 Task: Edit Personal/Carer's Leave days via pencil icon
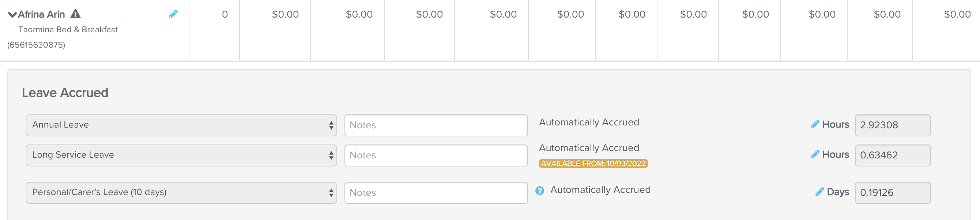click(819, 192)
